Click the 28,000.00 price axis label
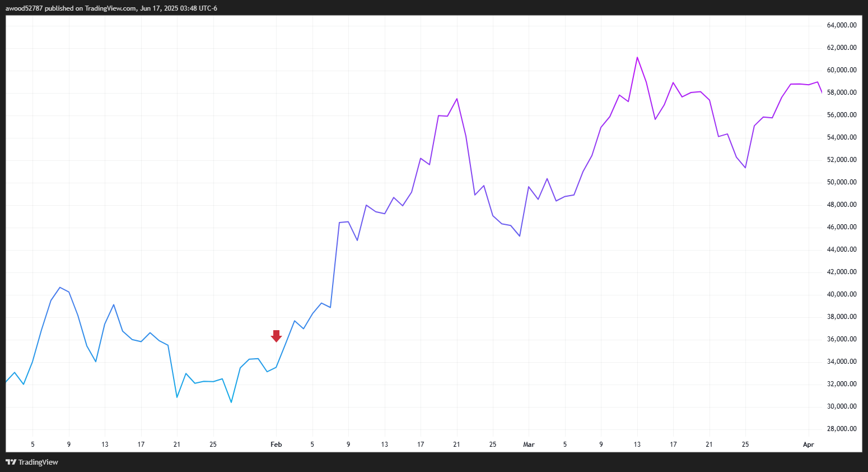This screenshot has height=472, width=868. click(x=842, y=429)
